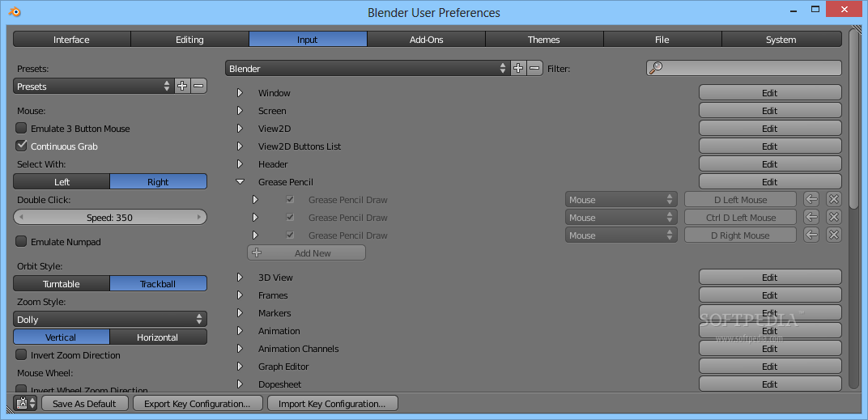Viewport: 868px width, 420px height.
Task: Click Save As Default button
Action: click(x=85, y=403)
